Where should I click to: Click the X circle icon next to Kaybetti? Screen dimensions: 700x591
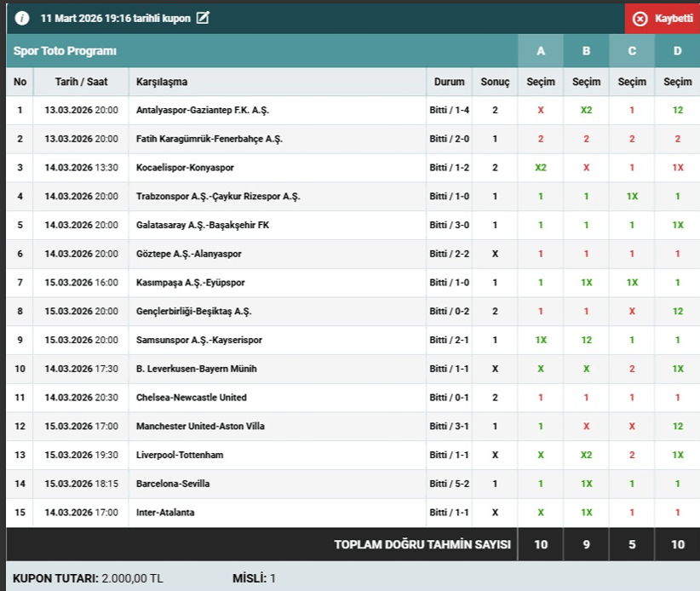click(640, 19)
